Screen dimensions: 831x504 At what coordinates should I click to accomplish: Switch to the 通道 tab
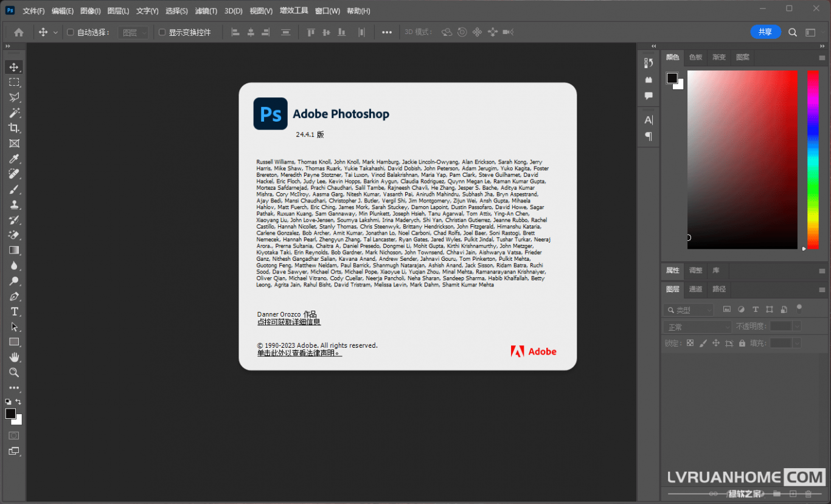tap(695, 289)
